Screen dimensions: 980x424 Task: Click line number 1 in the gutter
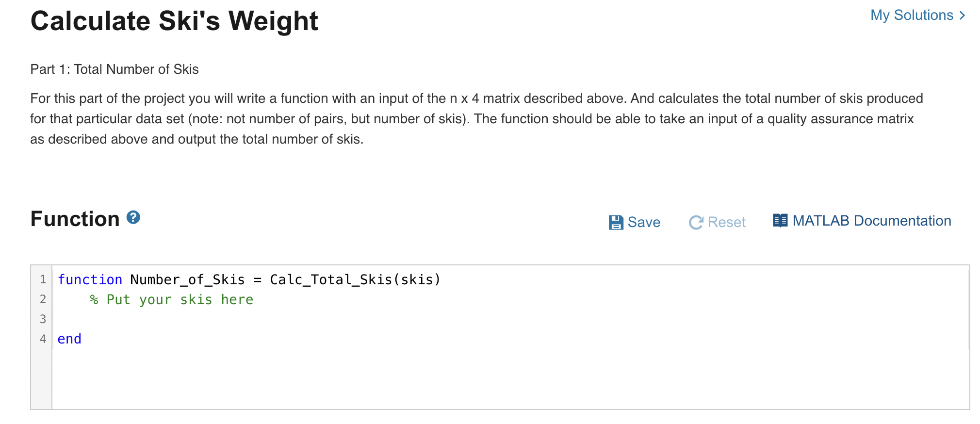coord(43,279)
